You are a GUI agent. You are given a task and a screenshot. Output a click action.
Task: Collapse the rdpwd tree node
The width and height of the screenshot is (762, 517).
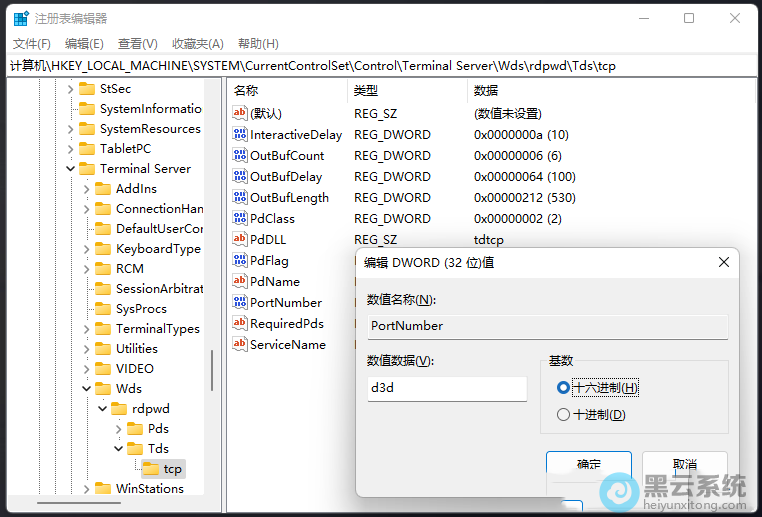click(102, 409)
